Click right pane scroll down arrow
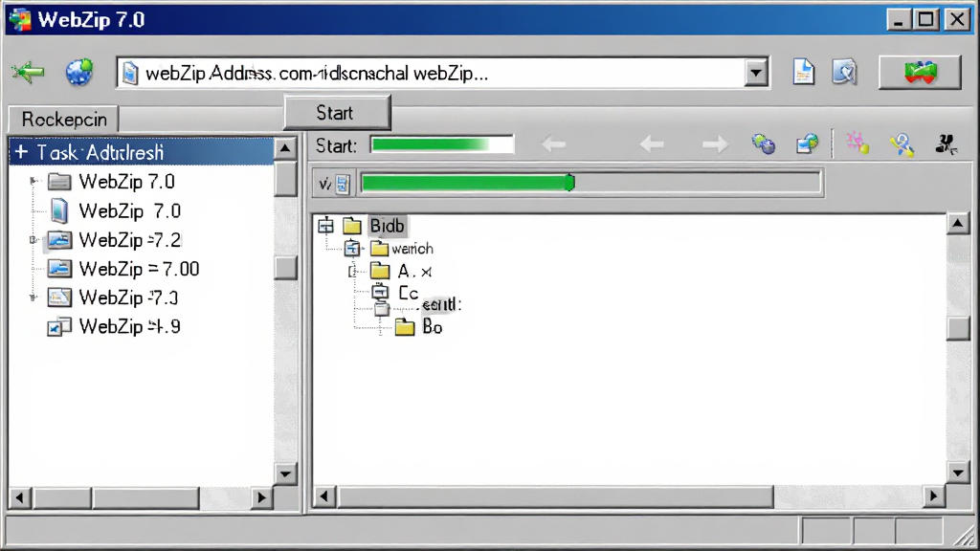980x551 pixels. point(957,473)
